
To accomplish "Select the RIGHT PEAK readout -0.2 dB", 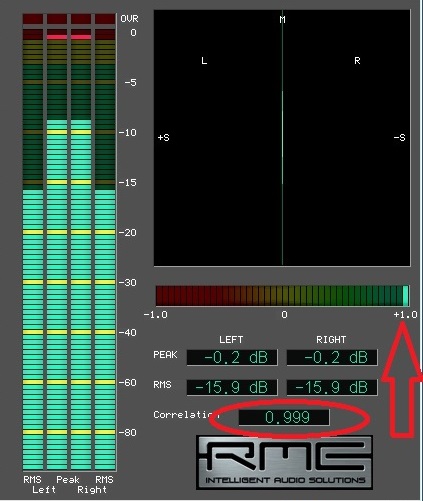I will coord(332,358).
